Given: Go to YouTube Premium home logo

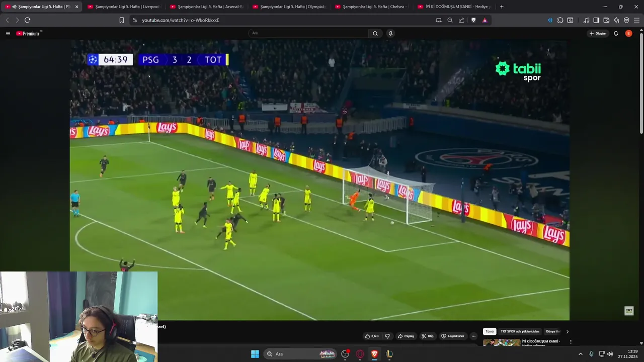Looking at the screenshot, I should (28, 34).
